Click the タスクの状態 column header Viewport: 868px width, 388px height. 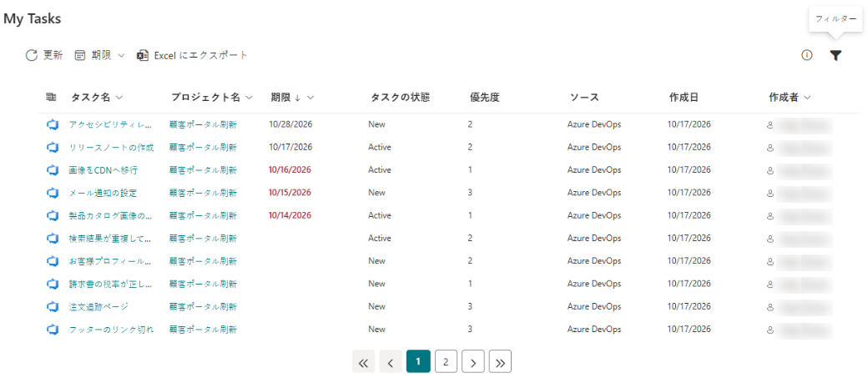[x=400, y=98]
